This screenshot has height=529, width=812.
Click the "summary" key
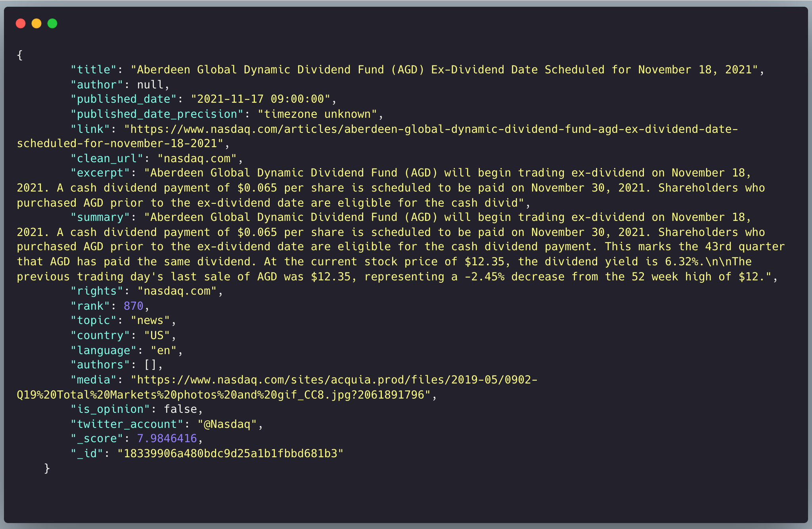(100, 217)
